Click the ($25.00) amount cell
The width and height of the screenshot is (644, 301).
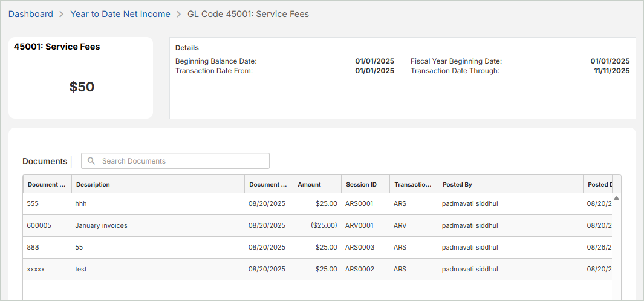point(324,225)
